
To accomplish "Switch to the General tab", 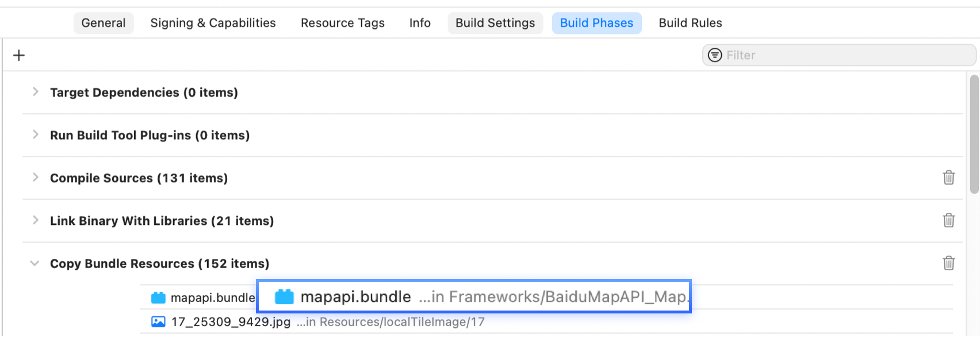I will click(x=104, y=23).
